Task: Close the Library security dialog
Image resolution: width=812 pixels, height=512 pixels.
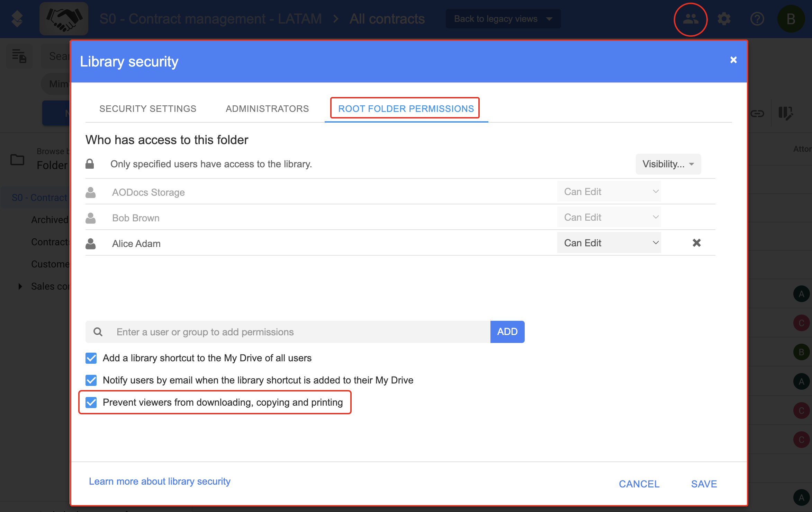Action: pyautogui.click(x=733, y=60)
